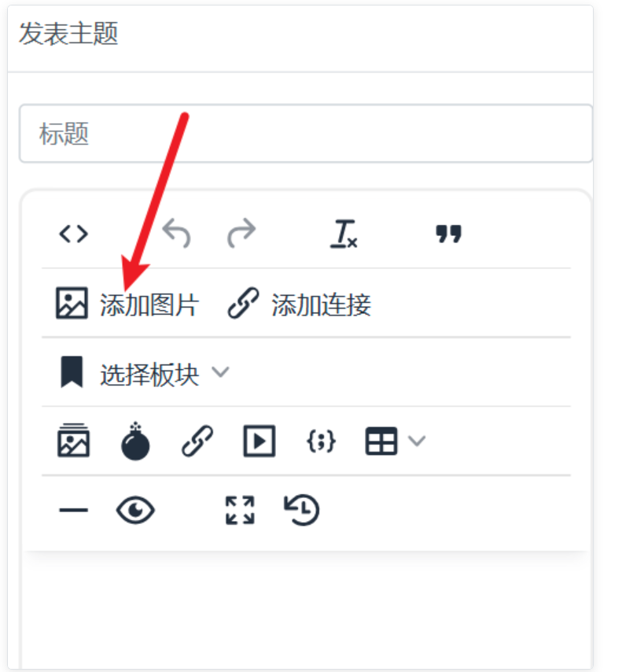Insert code sample with braces icon
This screenshot has height=672, width=622.
tap(321, 441)
